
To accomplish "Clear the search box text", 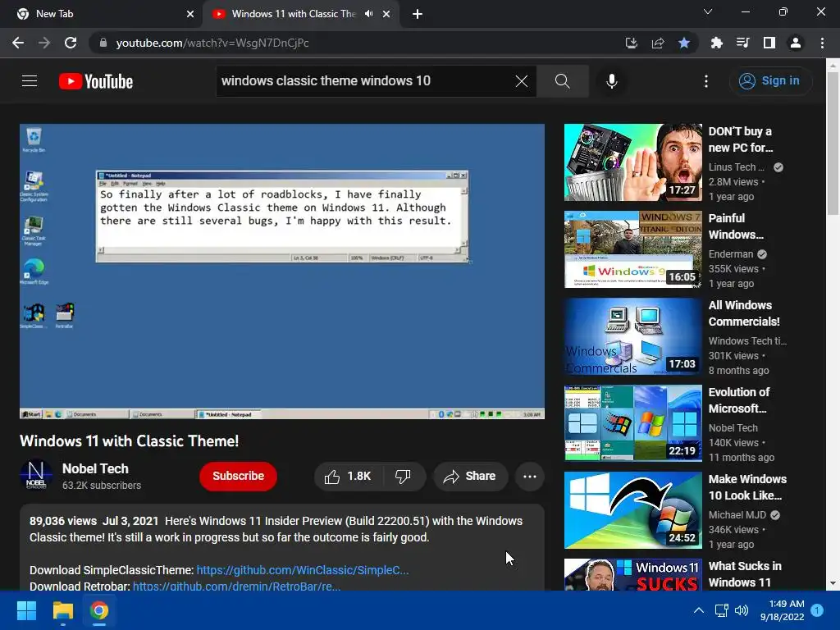I will 521,81.
